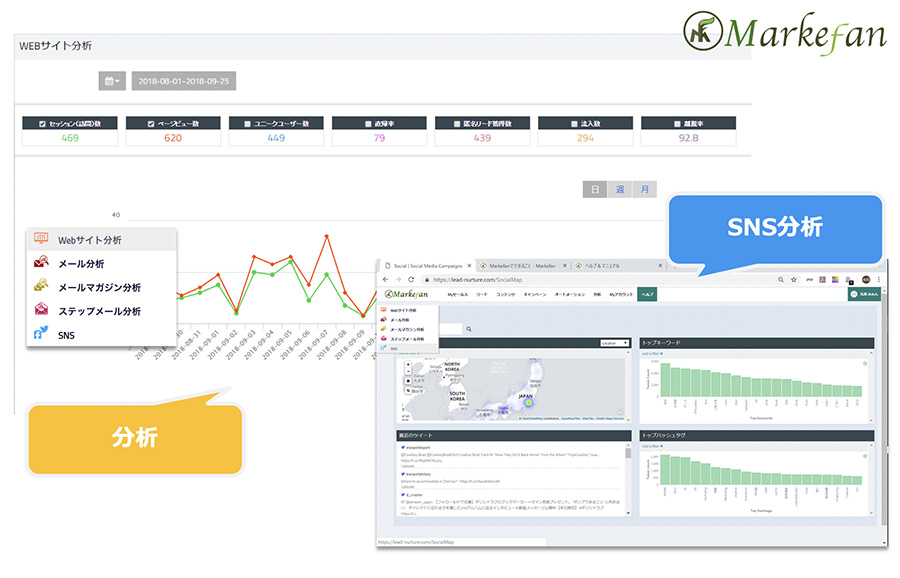The image size is (900, 578).
Task: Open the オートメーション nav menu
Action: pos(569,294)
